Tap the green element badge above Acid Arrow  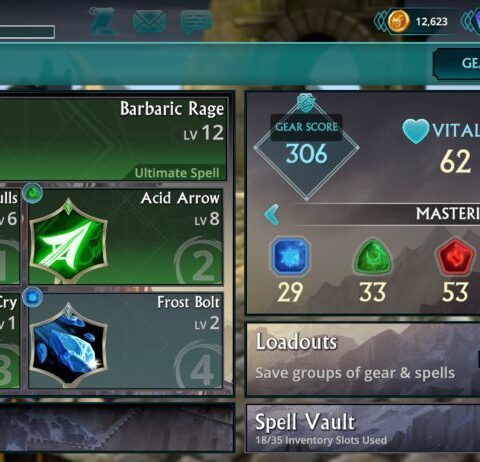[x=33, y=193]
